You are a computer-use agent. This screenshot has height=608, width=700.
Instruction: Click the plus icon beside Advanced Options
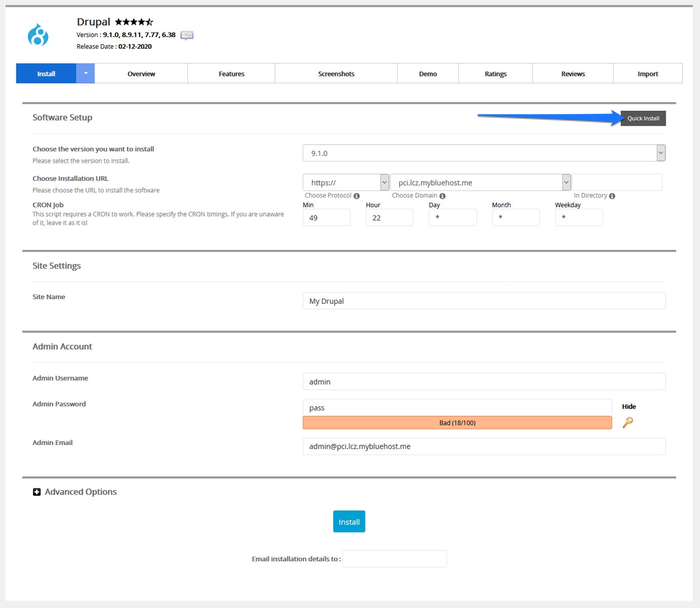coord(36,492)
